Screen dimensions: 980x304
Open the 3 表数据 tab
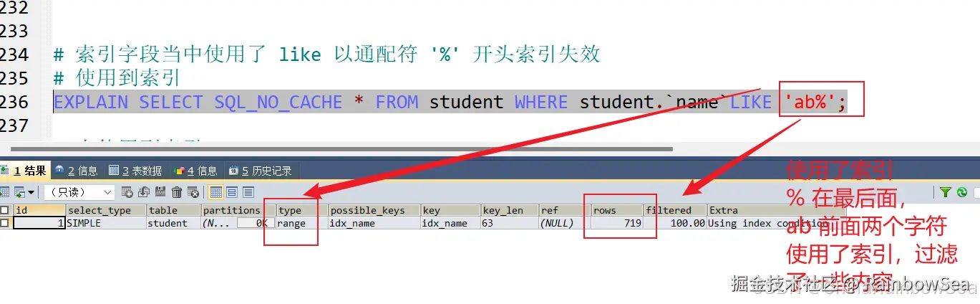(135, 171)
